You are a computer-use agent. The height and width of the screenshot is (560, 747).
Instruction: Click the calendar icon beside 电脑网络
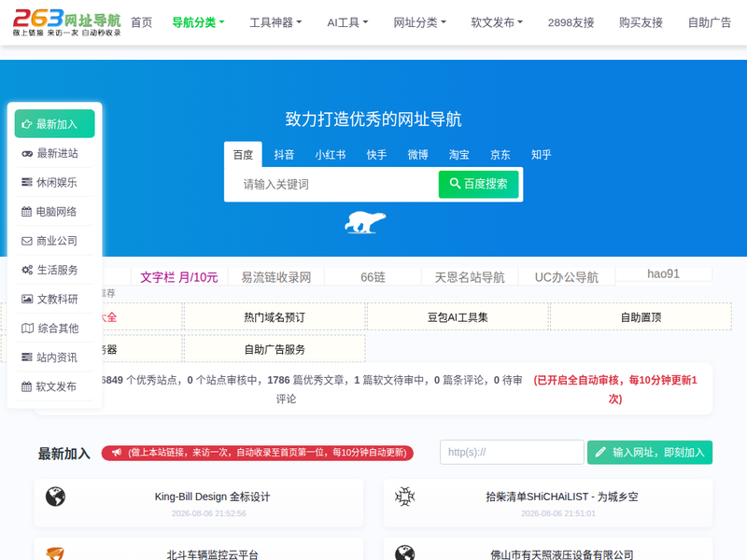[x=27, y=212]
